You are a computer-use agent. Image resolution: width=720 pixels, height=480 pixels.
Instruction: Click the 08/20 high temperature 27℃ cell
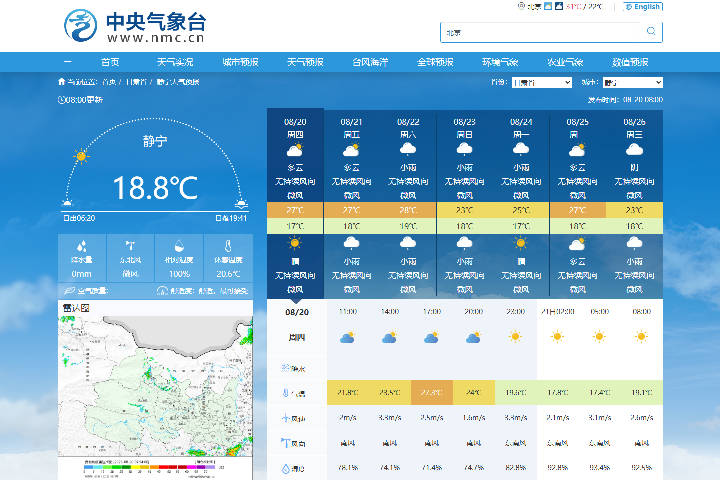[295, 210]
